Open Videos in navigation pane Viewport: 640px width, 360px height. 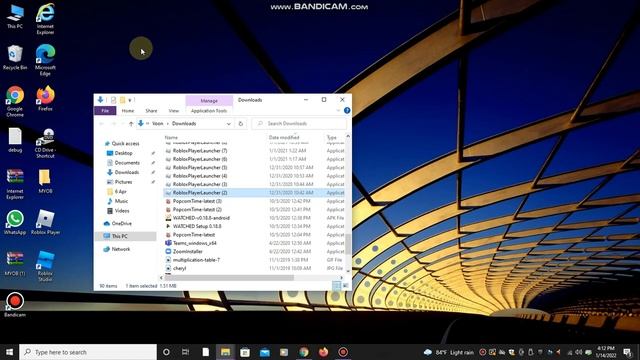(122, 211)
